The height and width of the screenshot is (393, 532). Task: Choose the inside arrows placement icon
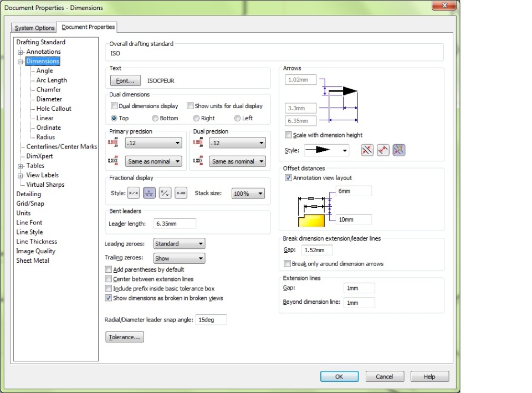[383, 150]
